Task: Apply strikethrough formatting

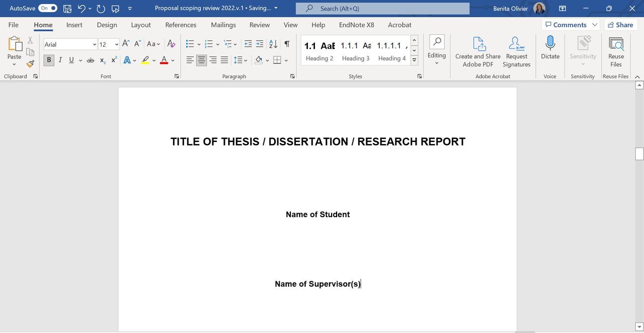Action: 91,60
